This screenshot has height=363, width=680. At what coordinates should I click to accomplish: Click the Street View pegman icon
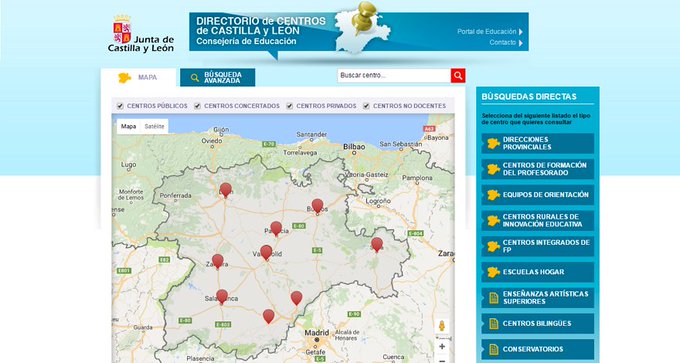pos(442,326)
